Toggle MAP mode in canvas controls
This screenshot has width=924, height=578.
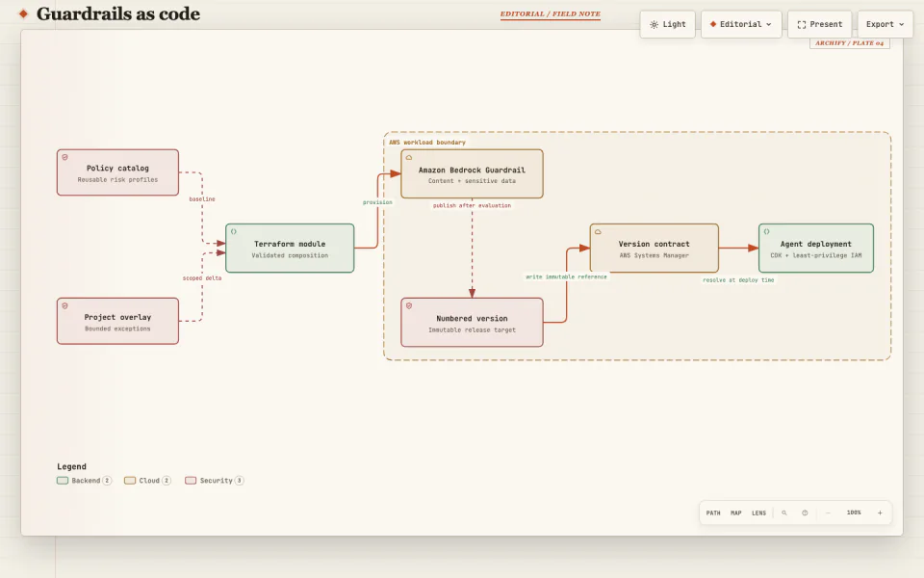pyautogui.click(x=736, y=513)
